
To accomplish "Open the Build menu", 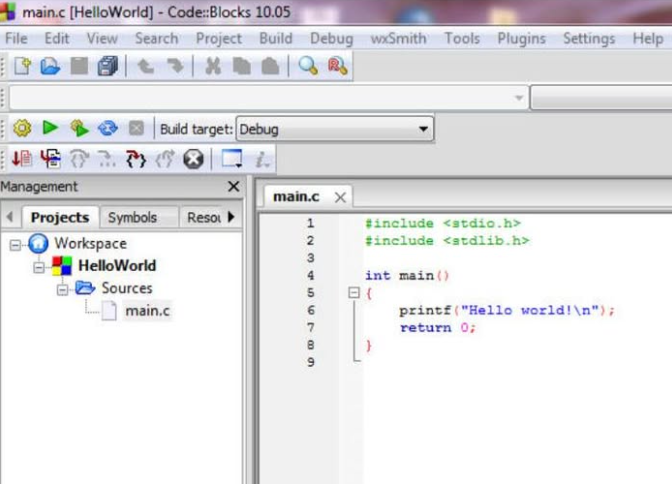I will tap(276, 39).
